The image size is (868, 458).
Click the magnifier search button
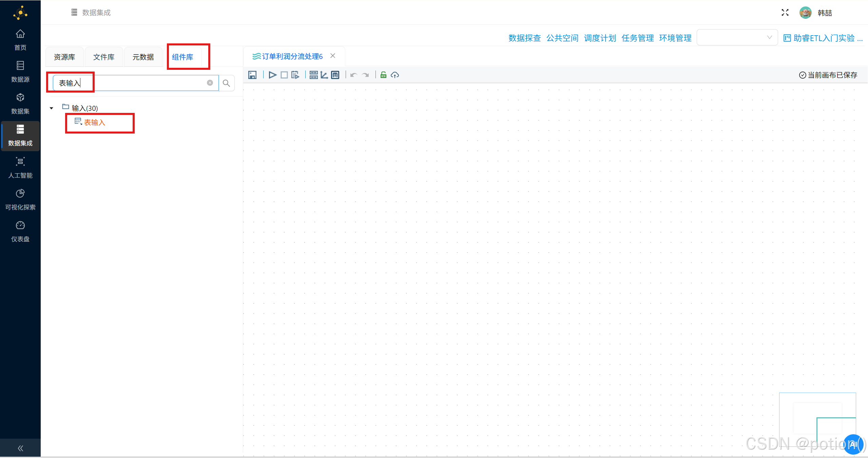226,83
